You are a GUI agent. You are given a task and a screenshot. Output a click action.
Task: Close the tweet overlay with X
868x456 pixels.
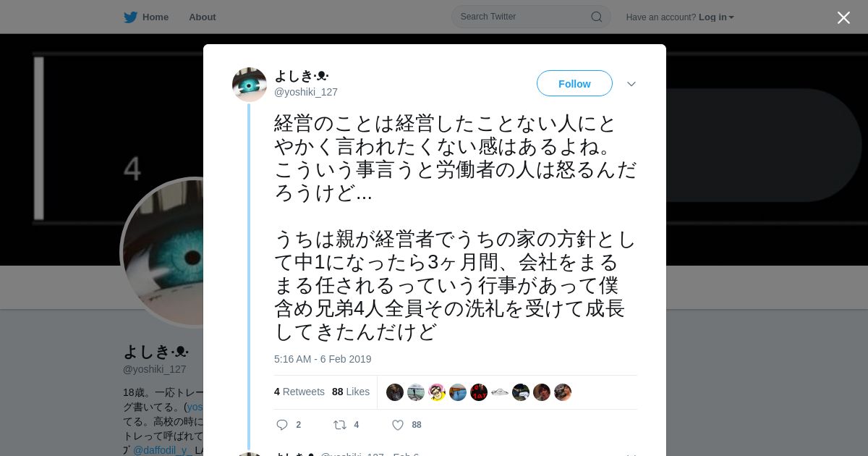coord(843,17)
